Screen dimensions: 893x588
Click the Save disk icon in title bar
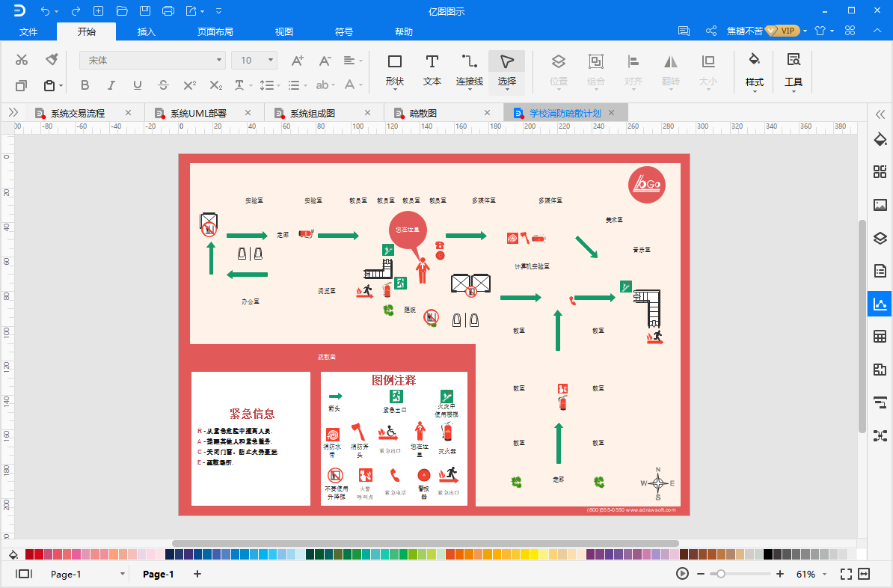click(145, 10)
